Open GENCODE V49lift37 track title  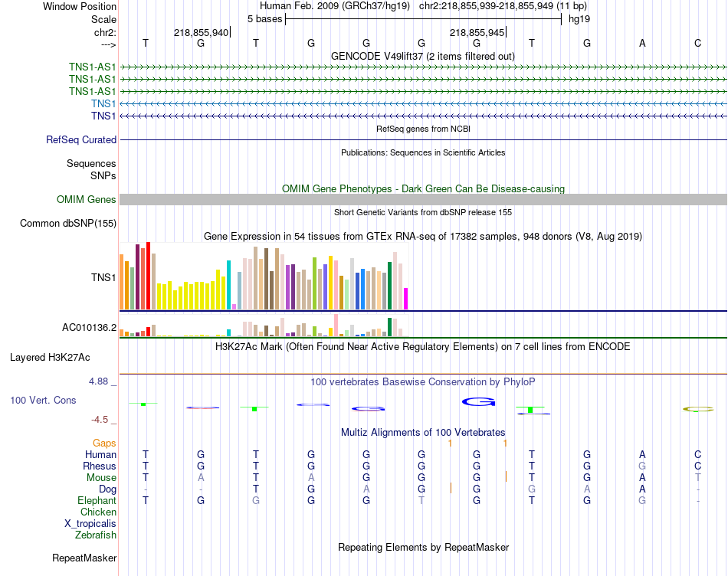423,56
